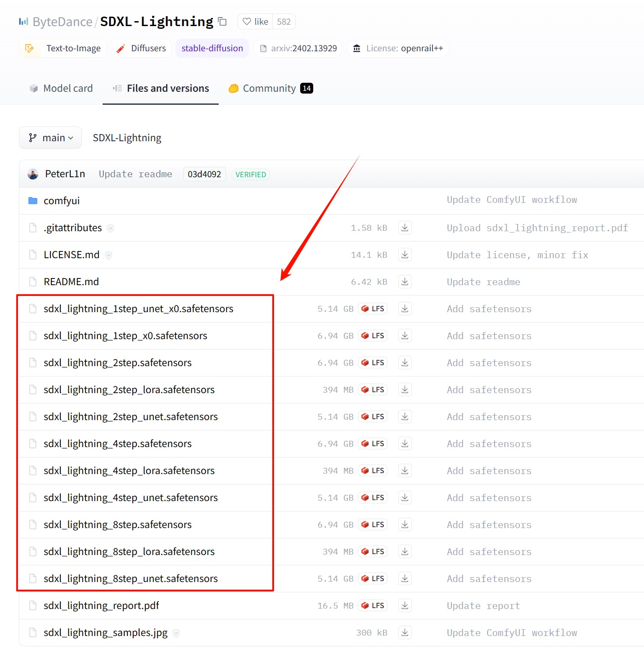This screenshot has height=663, width=644.
Task: Click the safe-scan shield icon next to .gitattributes
Action: 111,228
